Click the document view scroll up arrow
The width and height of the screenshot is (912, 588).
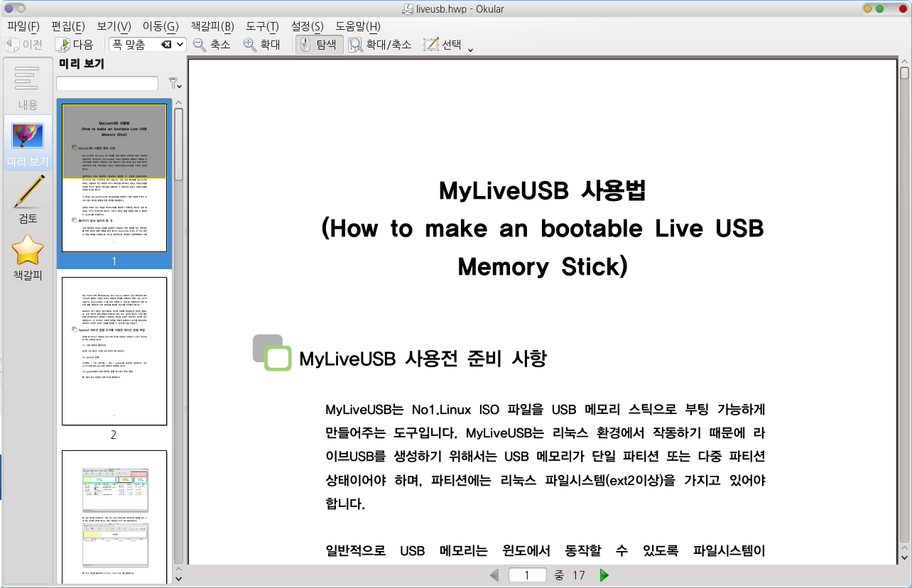point(904,62)
